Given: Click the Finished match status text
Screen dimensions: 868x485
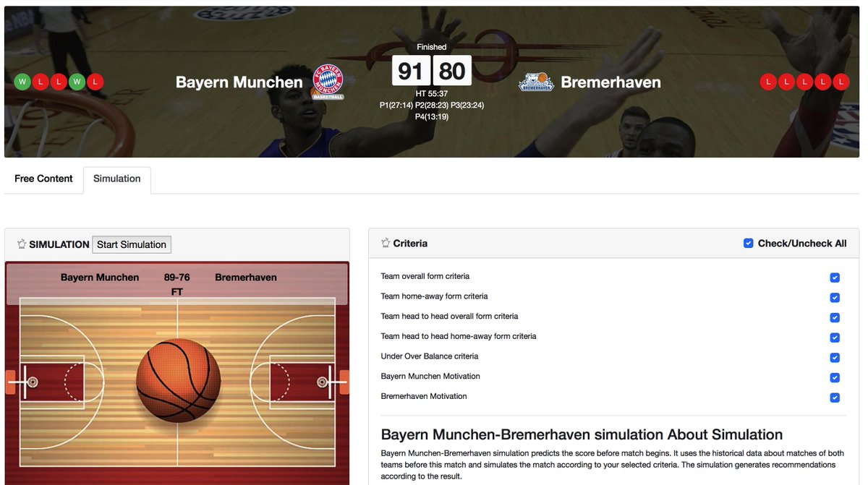Looking at the screenshot, I should 432,47.
